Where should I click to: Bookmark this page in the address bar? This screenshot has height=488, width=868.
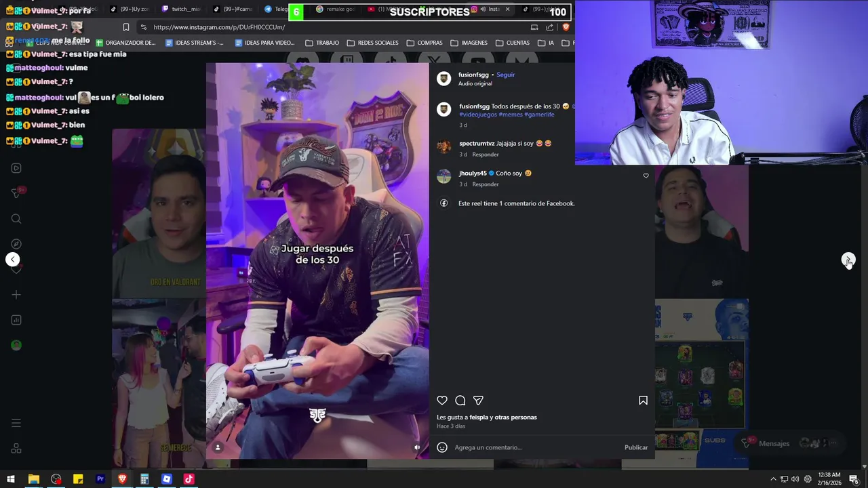pos(126,27)
